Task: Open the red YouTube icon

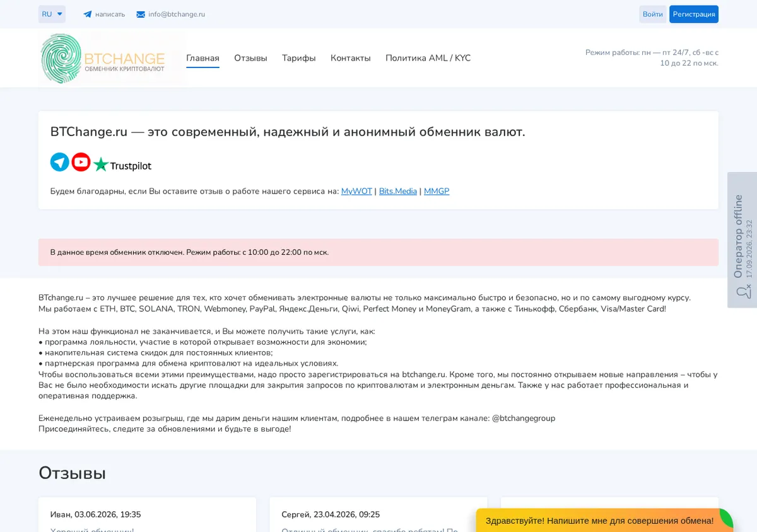Action: pos(81,162)
